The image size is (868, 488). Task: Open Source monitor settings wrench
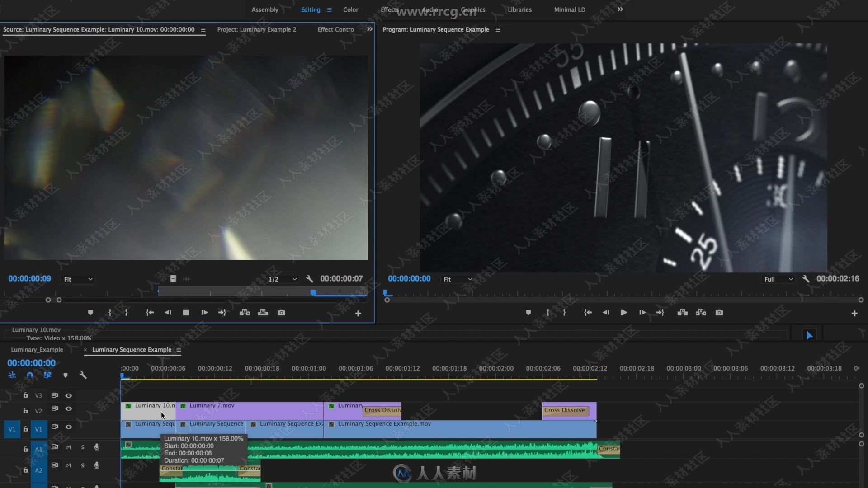point(309,279)
